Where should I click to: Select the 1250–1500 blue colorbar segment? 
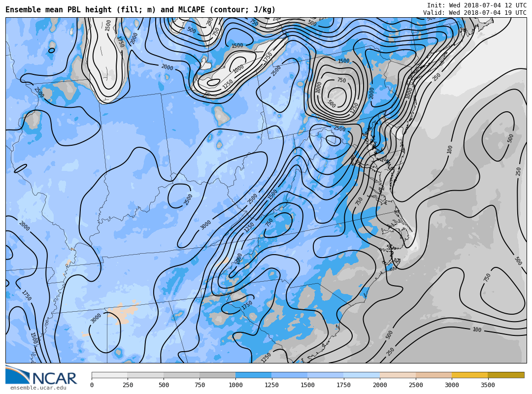[290, 375]
